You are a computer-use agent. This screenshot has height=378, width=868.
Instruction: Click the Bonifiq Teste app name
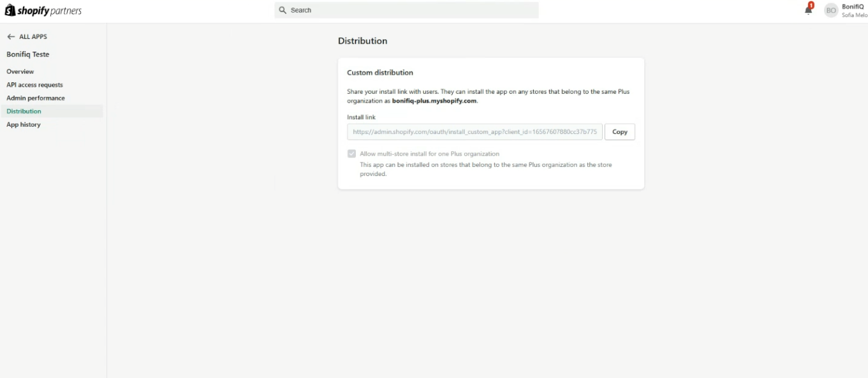pyautogui.click(x=27, y=54)
